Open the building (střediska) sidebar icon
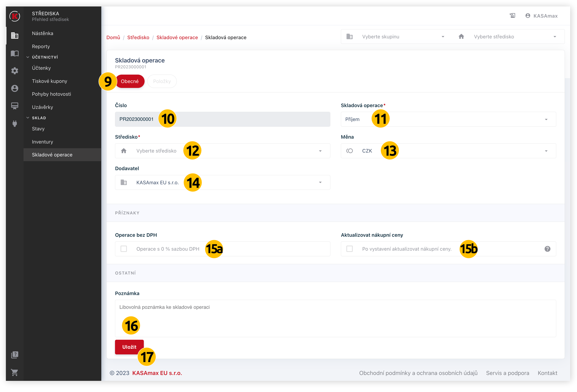The height and width of the screenshot is (392, 577). [x=15, y=35]
